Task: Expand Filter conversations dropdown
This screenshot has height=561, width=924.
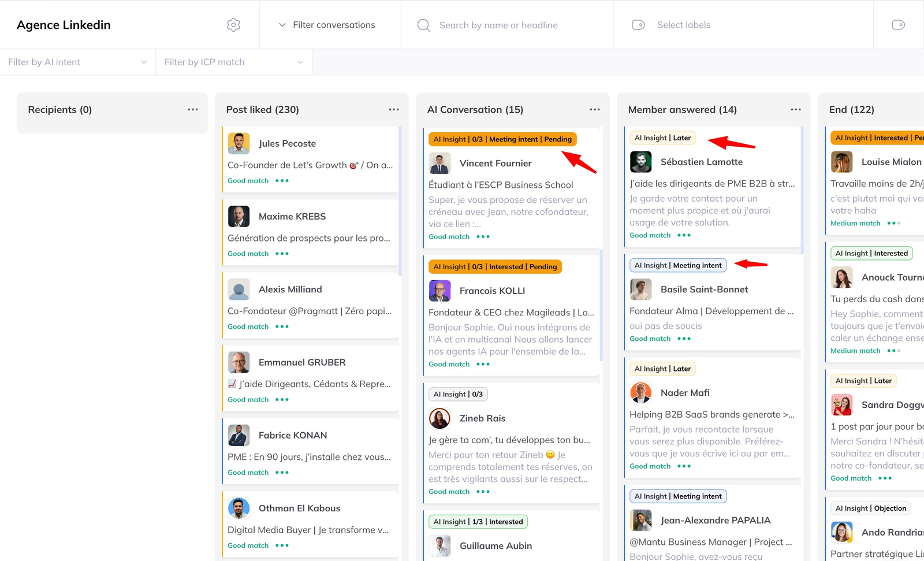Action: [327, 25]
